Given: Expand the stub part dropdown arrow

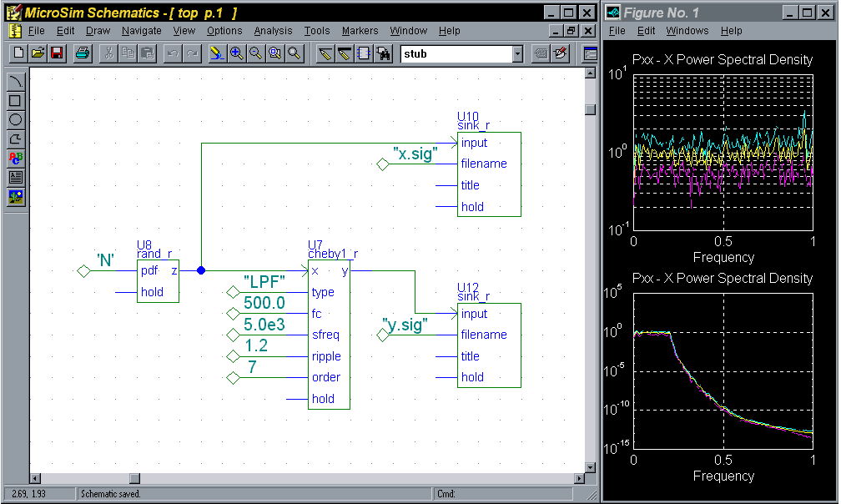Looking at the screenshot, I should click(517, 53).
